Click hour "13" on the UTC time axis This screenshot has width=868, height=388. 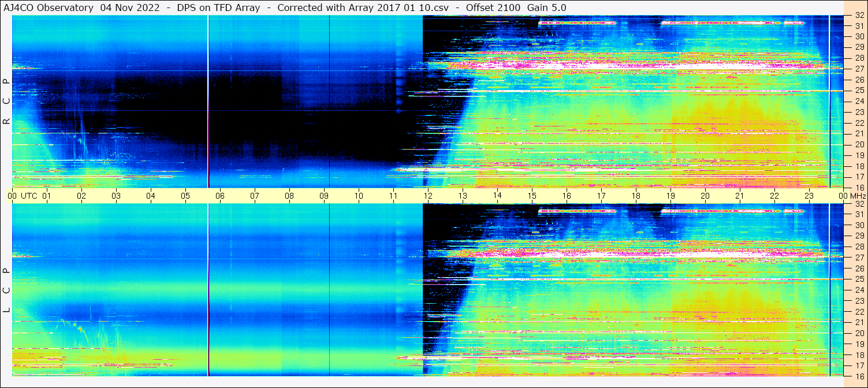click(x=463, y=196)
